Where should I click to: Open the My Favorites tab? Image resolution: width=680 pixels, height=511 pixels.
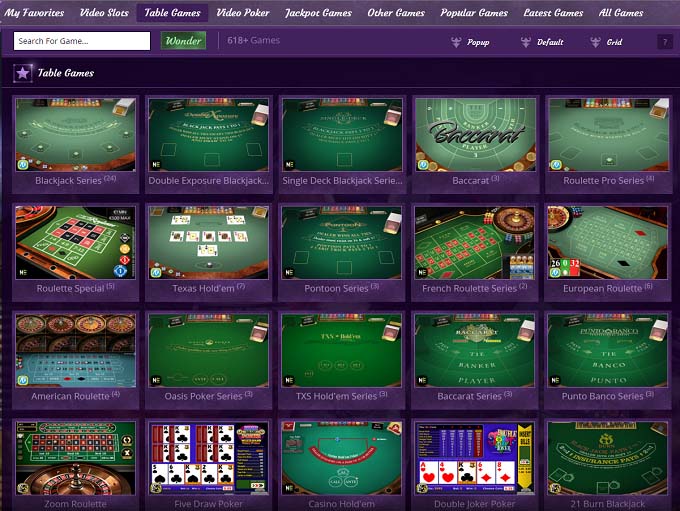34,13
